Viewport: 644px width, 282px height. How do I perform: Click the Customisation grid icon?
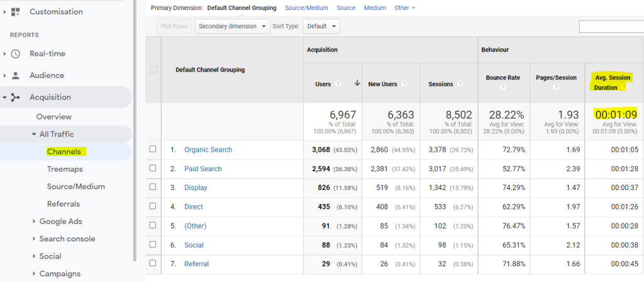[x=15, y=12]
